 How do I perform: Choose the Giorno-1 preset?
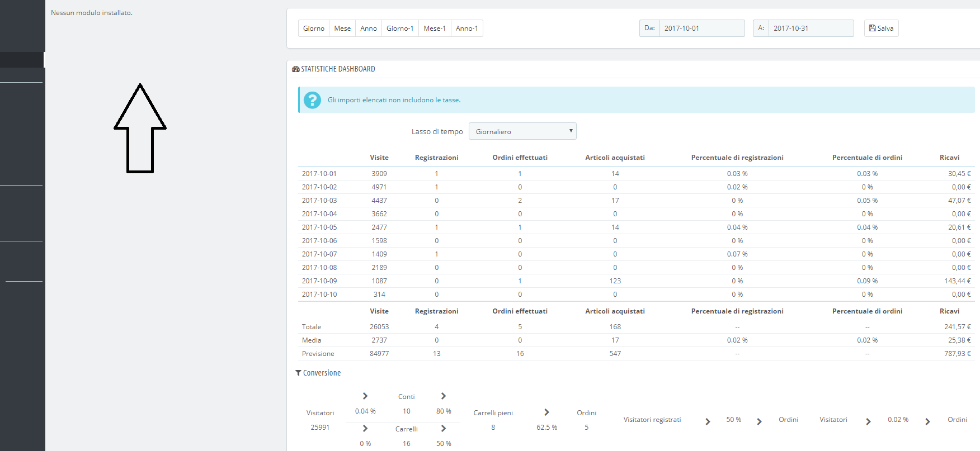click(x=400, y=29)
